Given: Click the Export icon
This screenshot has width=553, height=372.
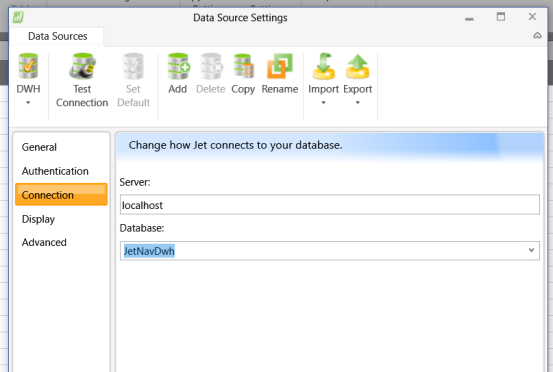Looking at the screenshot, I should tap(358, 66).
